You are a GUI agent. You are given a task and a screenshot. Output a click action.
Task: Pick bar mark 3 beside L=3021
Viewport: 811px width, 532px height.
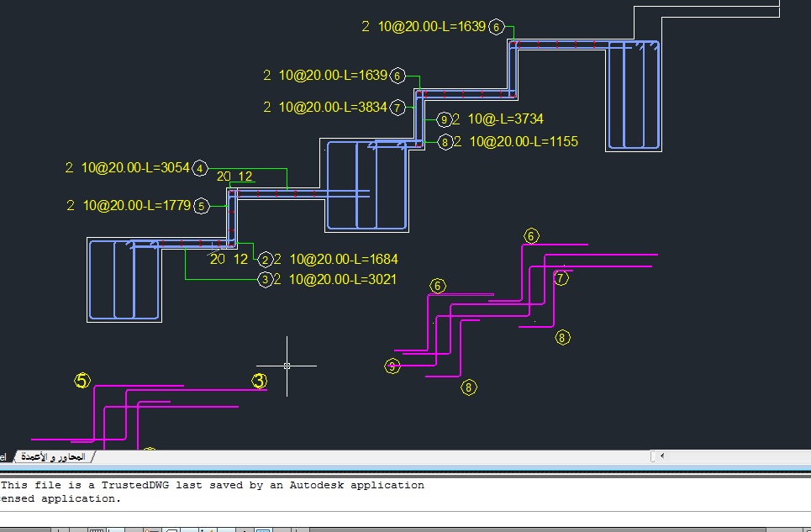coord(265,280)
